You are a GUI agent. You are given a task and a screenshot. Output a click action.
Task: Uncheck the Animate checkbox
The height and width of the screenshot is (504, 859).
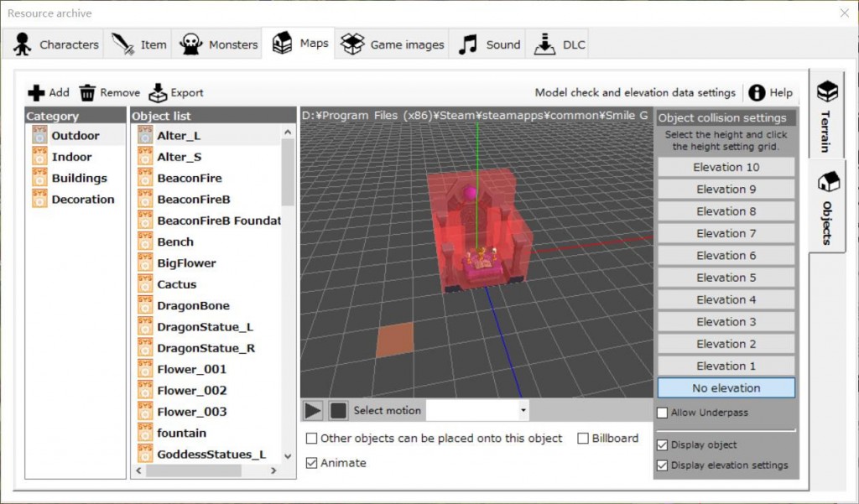click(312, 463)
